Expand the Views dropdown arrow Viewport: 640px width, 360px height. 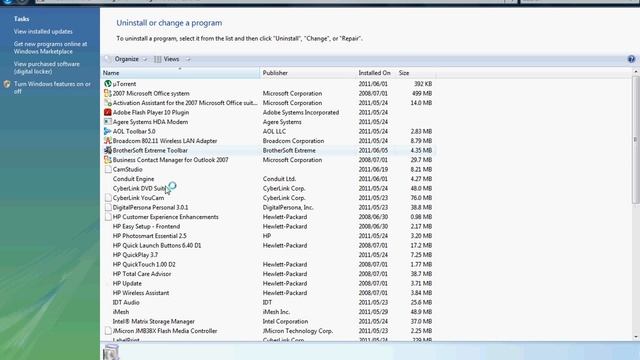tap(188, 60)
